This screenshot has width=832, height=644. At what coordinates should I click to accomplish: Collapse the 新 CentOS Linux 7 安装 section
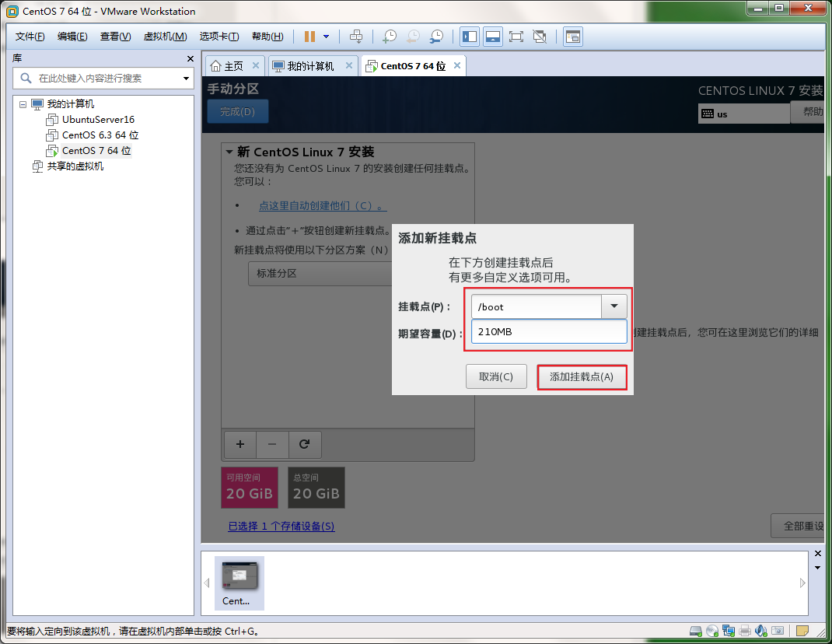point(229,152)
